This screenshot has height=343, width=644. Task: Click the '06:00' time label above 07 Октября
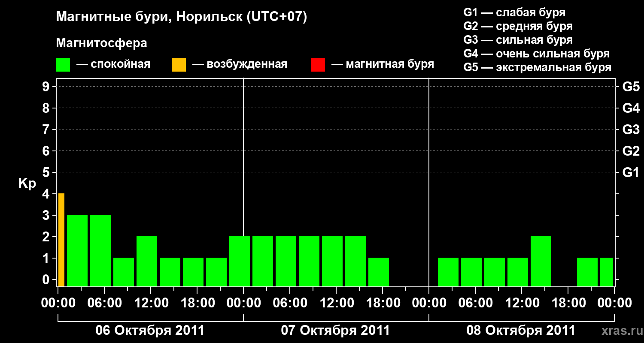290,303
